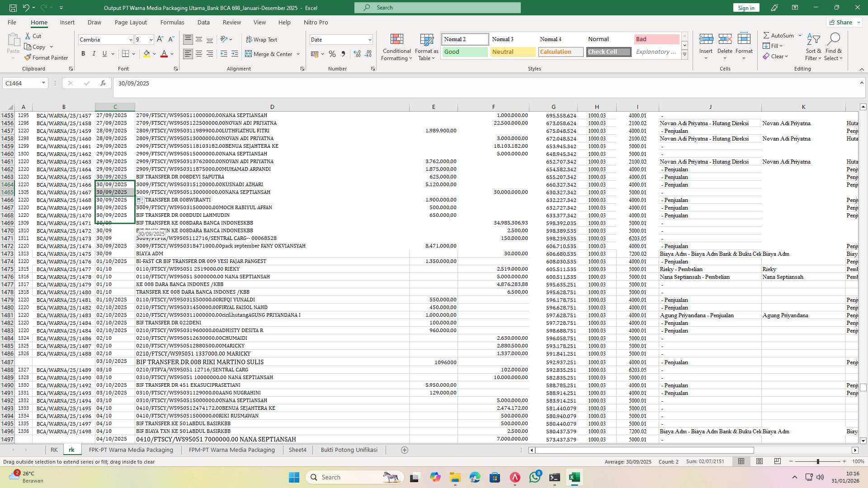Click the Increase Decimal icon
Screen dimensions: 868x488
(x=357, y=54)
